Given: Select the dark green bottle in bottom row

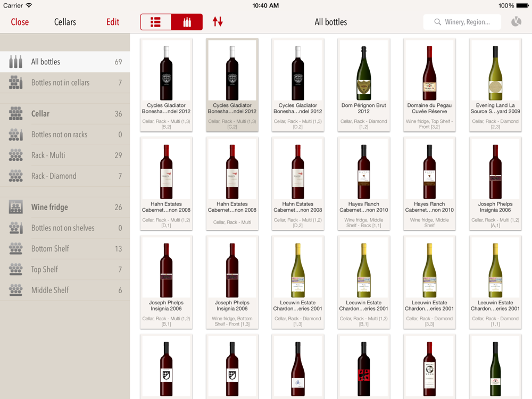Looking at the screenshot, I should pyautogui.click(x=495, y=367).
